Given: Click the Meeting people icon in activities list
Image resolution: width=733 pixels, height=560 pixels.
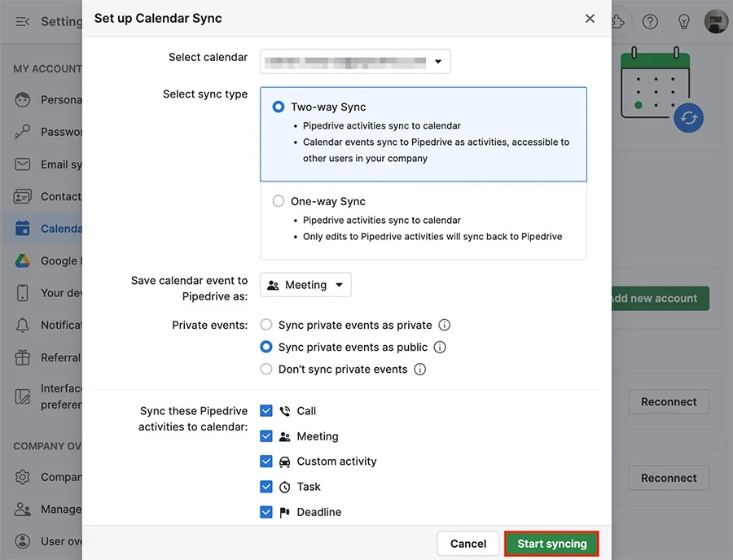Looking at the screenshot, I should coord(285,437).
